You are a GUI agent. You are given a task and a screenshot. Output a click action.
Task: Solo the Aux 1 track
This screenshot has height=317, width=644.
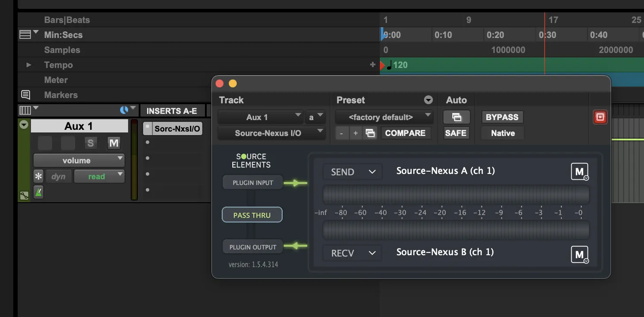coord(91,143)
